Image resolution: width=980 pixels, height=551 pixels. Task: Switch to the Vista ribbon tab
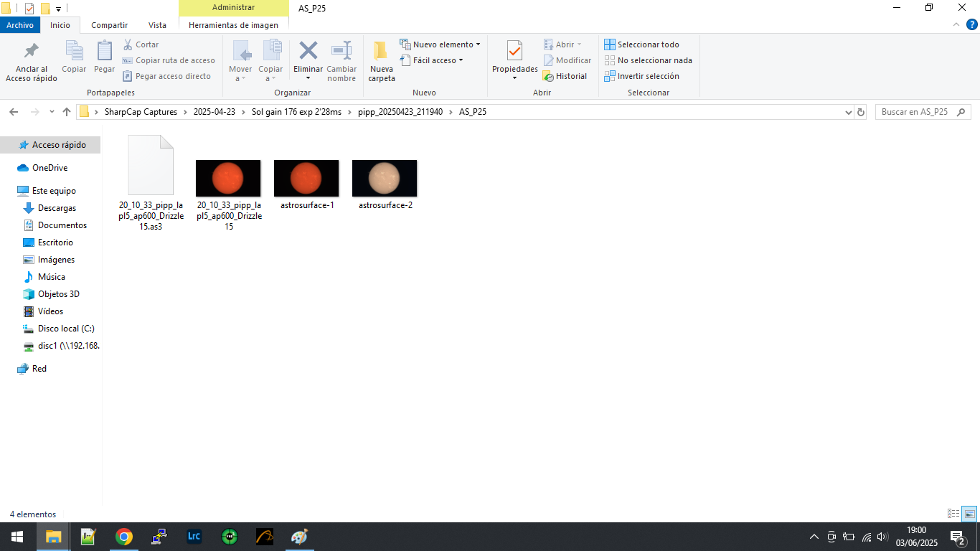pos(158,24)
